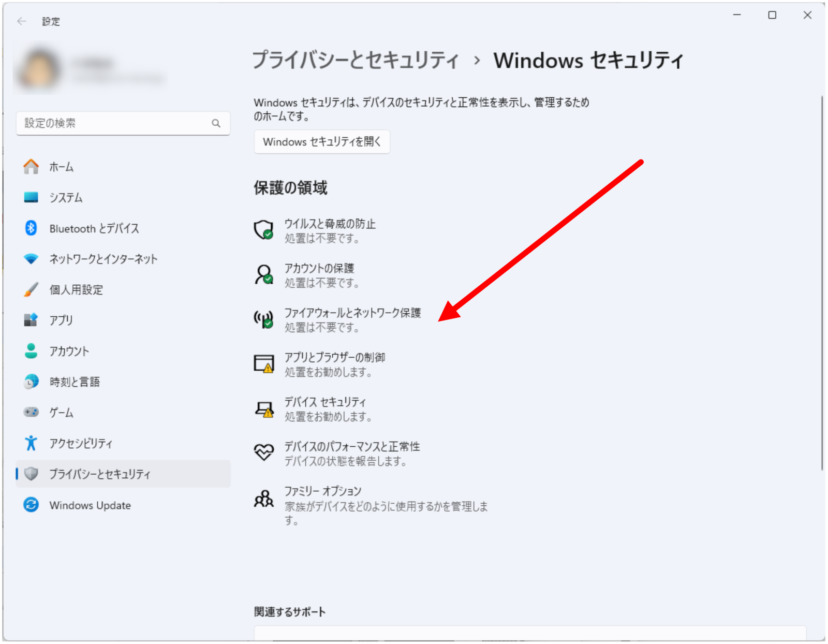Image resolution: width=828 pixels, height=644 pixels.
Task: Click the Bluetooth icon in sidebar
Action: tap(31, 228)
